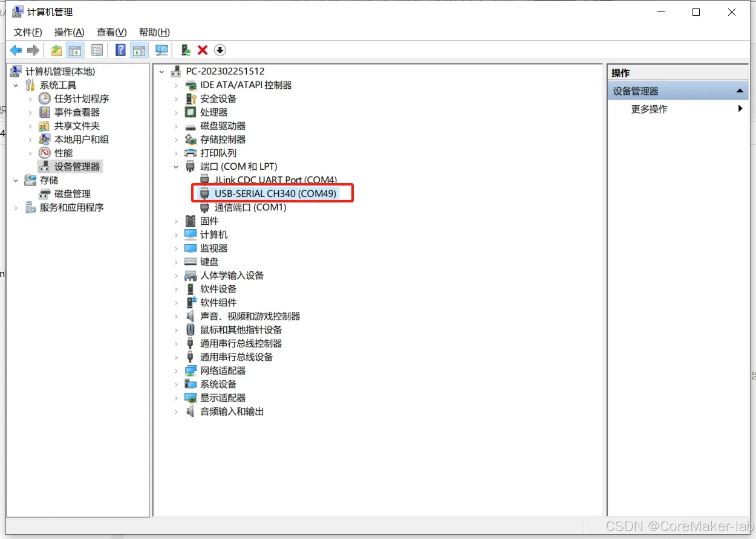This screenshot has width=756, height=539.
Task: Toggle the console tree show/hide icon
Action: (x=75, y=50)
